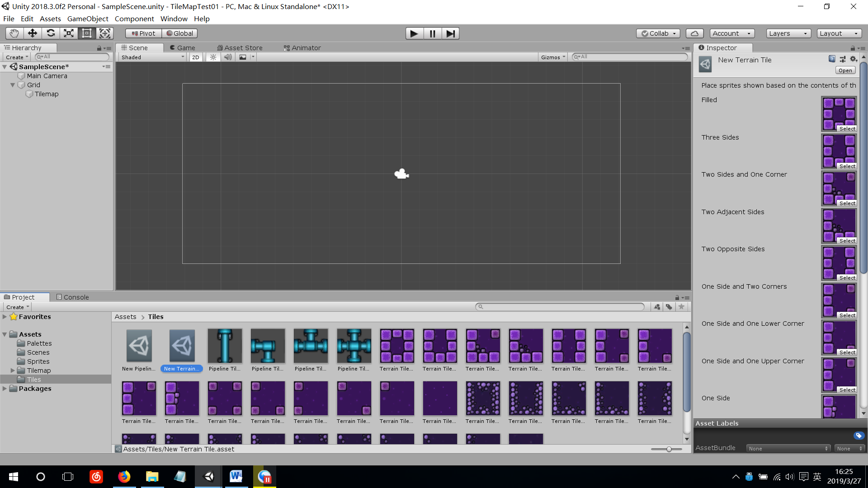This screenshot has height=488, width=868.
Task: Click the cloud services icon
Action: pos(694,33)
